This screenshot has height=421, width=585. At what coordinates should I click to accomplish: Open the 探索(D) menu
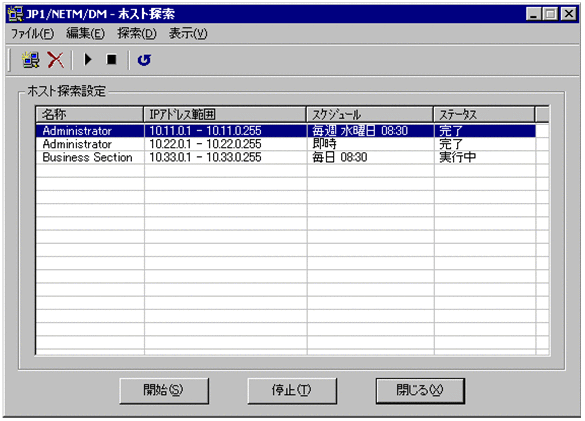[137, 34]
